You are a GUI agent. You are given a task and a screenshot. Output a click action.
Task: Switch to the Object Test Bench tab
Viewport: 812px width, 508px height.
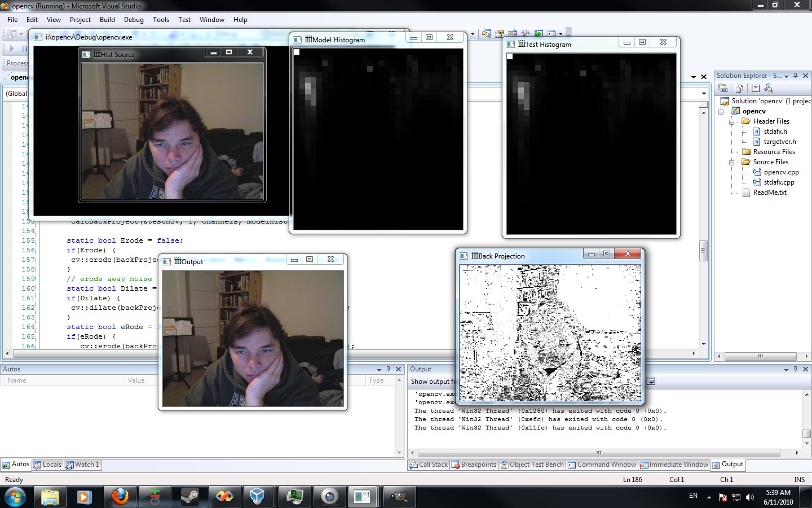(532, 465)
